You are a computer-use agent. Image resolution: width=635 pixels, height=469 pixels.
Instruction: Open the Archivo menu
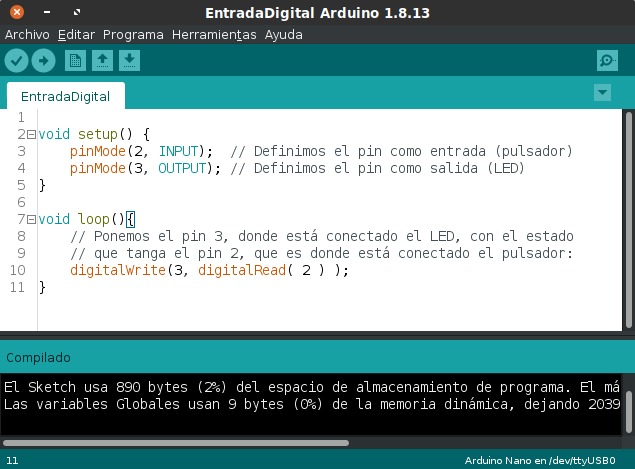tap(27, 34)
